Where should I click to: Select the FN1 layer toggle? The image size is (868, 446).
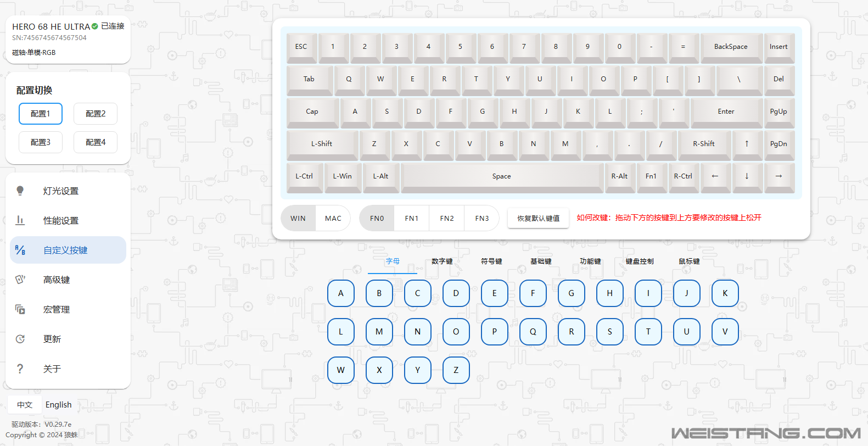412,218
